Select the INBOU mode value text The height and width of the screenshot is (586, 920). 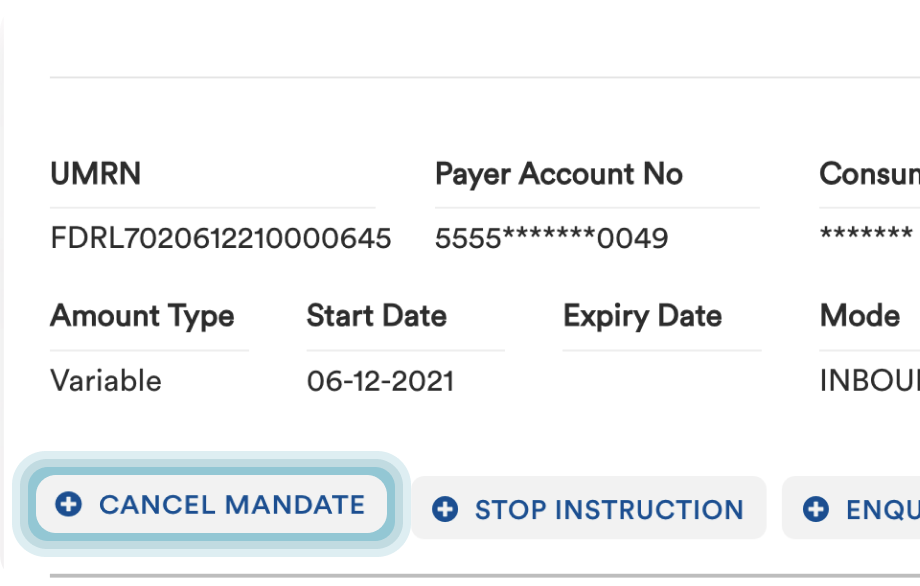click(869, 381)
